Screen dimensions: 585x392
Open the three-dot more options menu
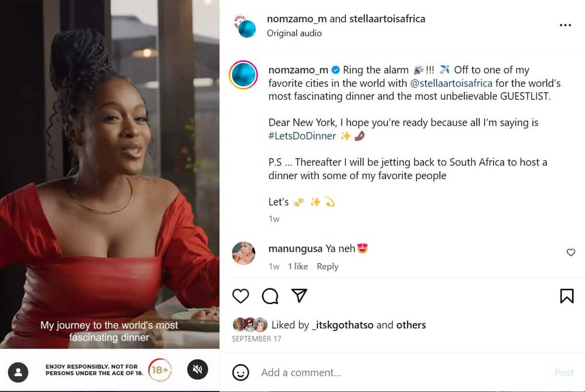(565, 25)
